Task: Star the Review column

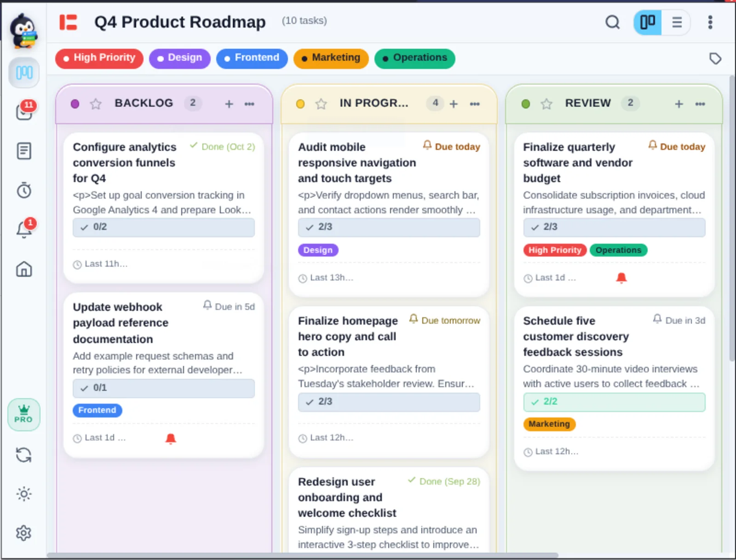Action: pyautogui.click(x=546, y=104)
